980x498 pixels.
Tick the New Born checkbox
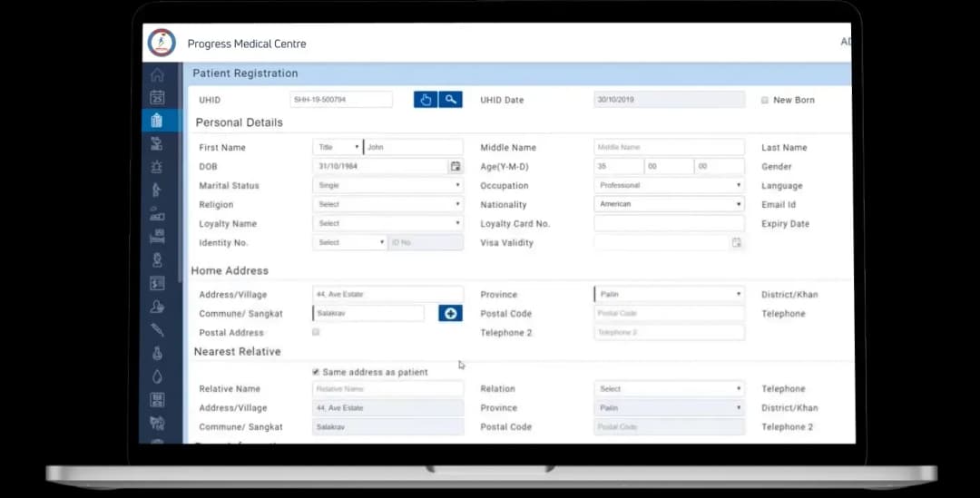point(765,101)
